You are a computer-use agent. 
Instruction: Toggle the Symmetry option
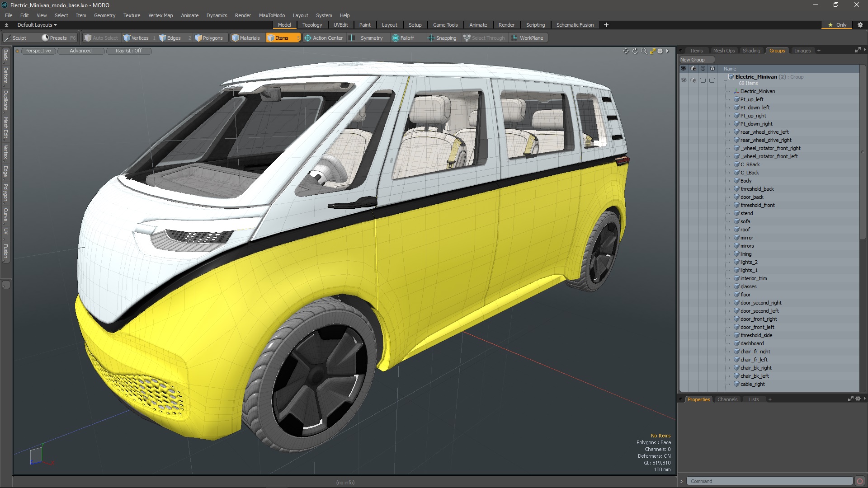[x=367, y=38]
